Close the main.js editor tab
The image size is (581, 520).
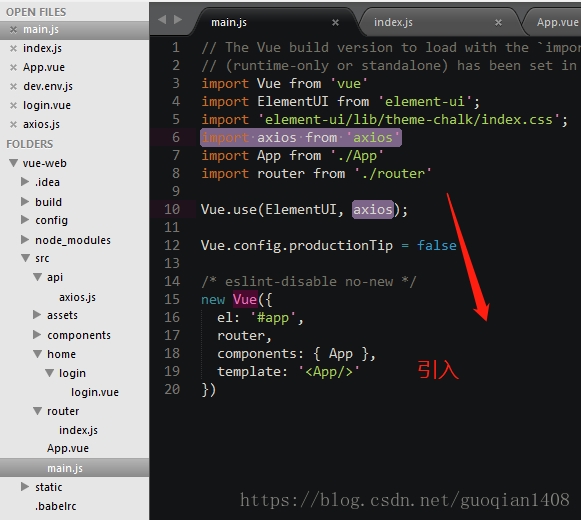pos(335,23)
